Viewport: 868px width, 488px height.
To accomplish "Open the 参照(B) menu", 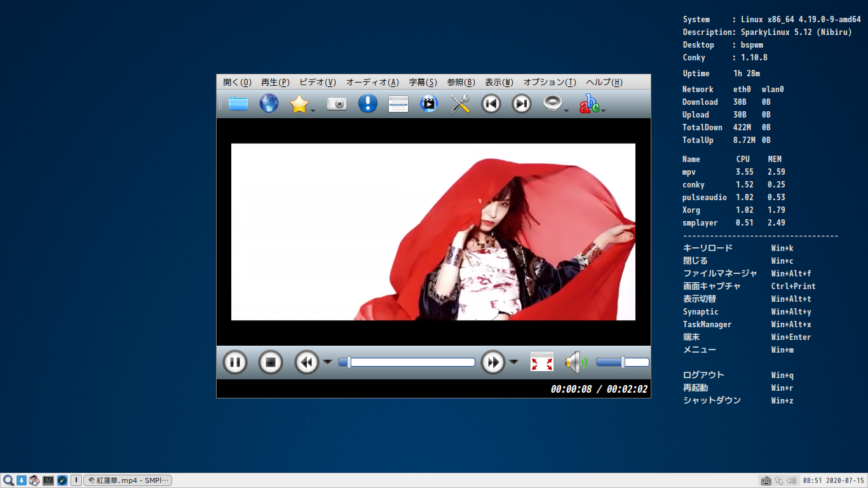I will (x=461, y=82).
